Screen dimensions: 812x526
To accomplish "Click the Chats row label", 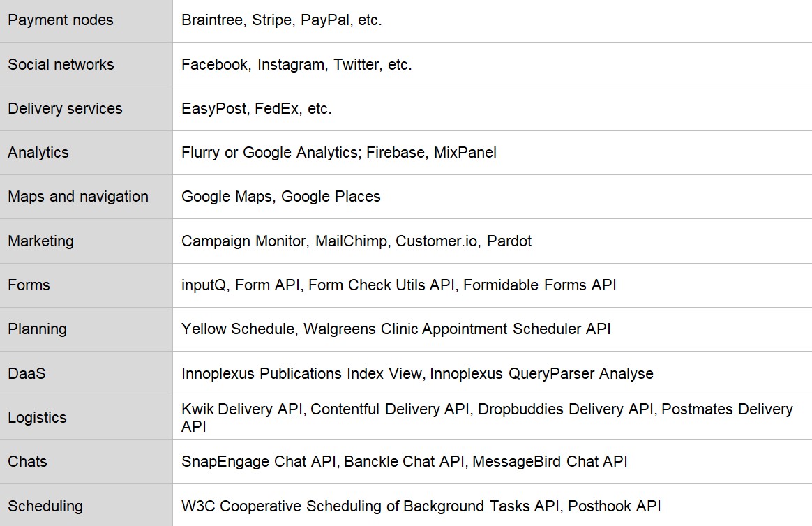I will coord(27,461).
